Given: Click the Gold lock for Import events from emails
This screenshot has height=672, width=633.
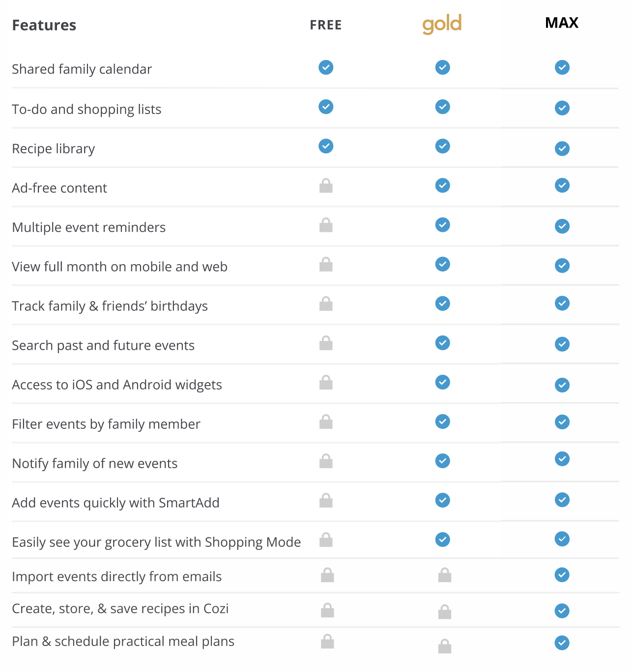Looking at the screenshot, I should click(445, 575).
